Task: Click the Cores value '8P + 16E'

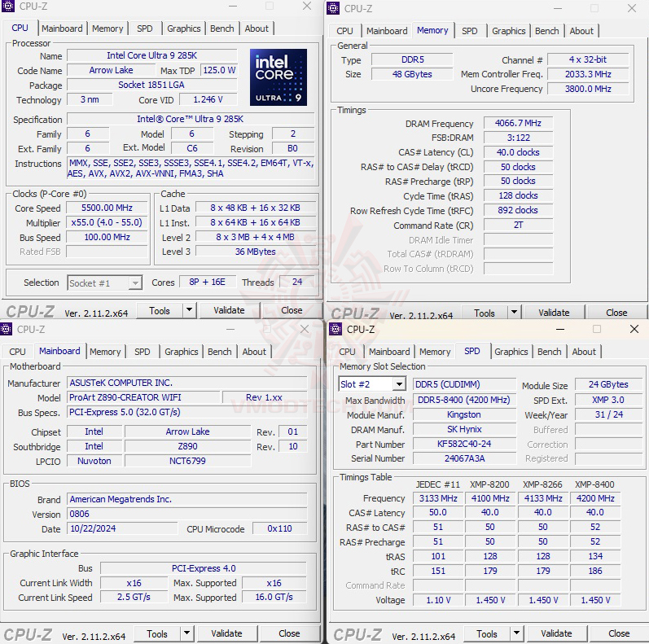Action: pyautogui.click(x=208, y=282)
